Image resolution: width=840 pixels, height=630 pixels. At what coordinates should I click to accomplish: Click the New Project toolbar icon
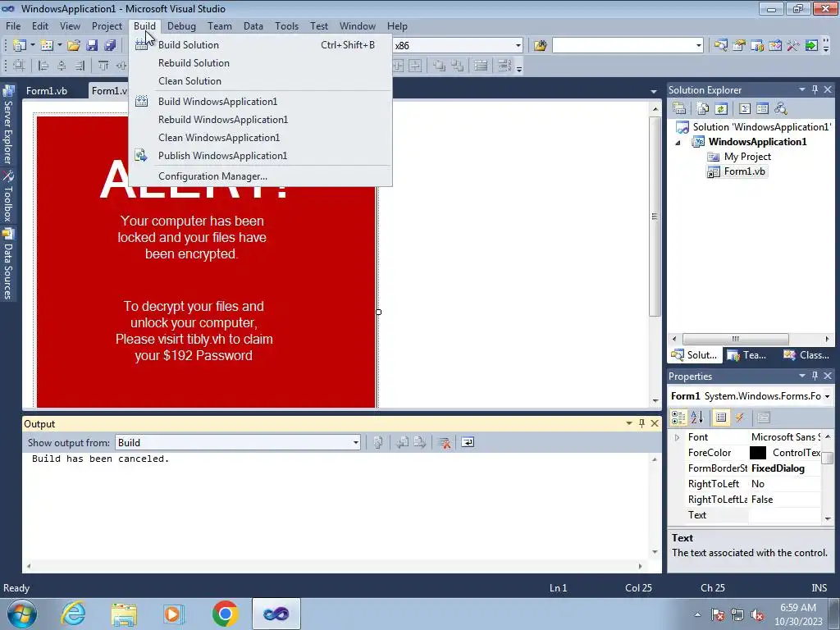pos(19,46)
